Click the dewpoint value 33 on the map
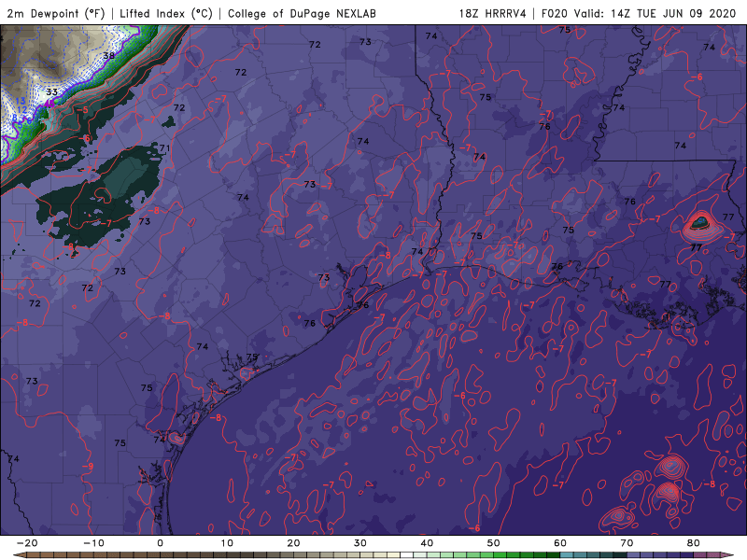Image resolution: width=747 pixels, height=560 pixels. [52, 91]
